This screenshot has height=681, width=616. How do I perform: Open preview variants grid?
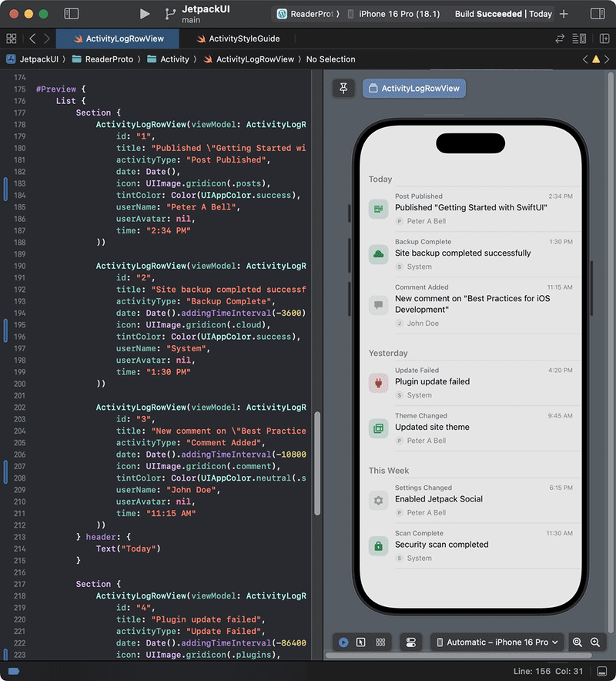click(380, 642)
